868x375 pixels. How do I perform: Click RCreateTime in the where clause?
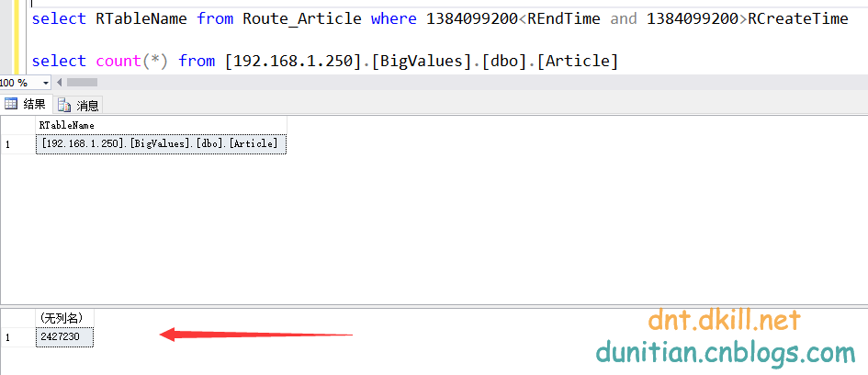pos(797,18)
